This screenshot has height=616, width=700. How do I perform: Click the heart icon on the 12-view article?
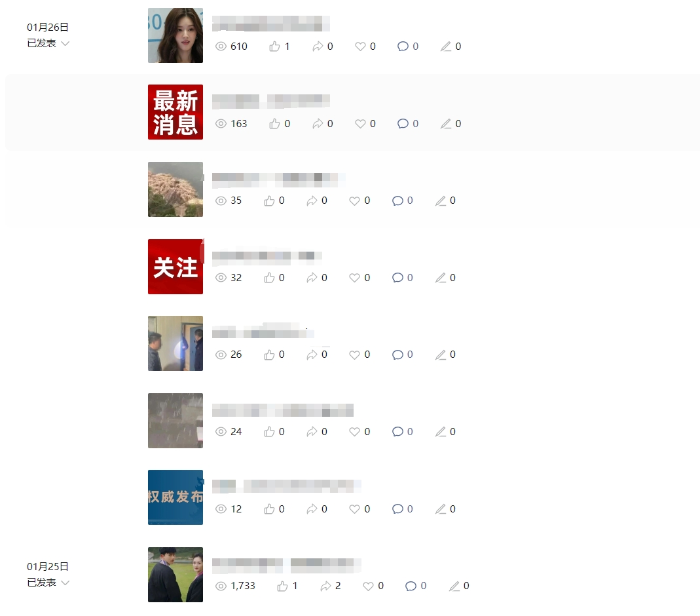(x=354, y=509)
